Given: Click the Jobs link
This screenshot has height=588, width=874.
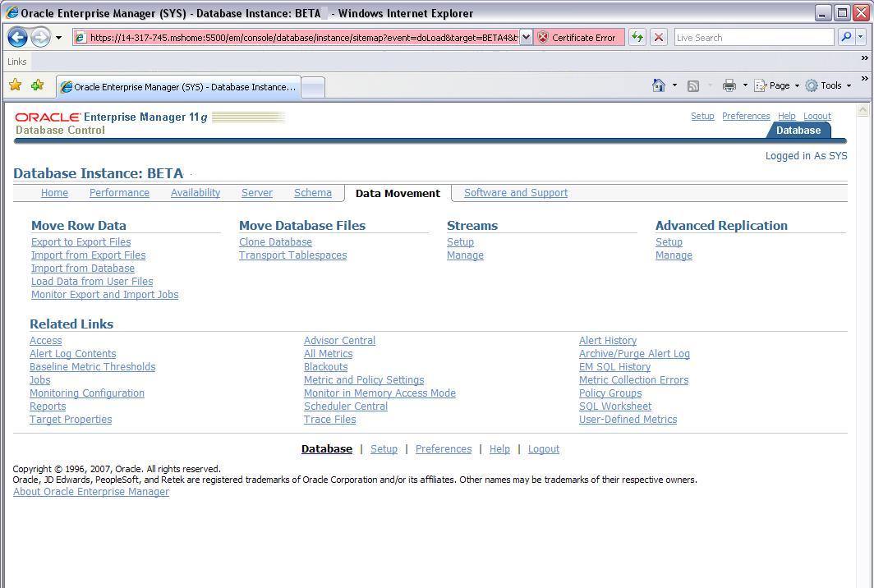Looking at the screenshot, I should tap(40, 380).
